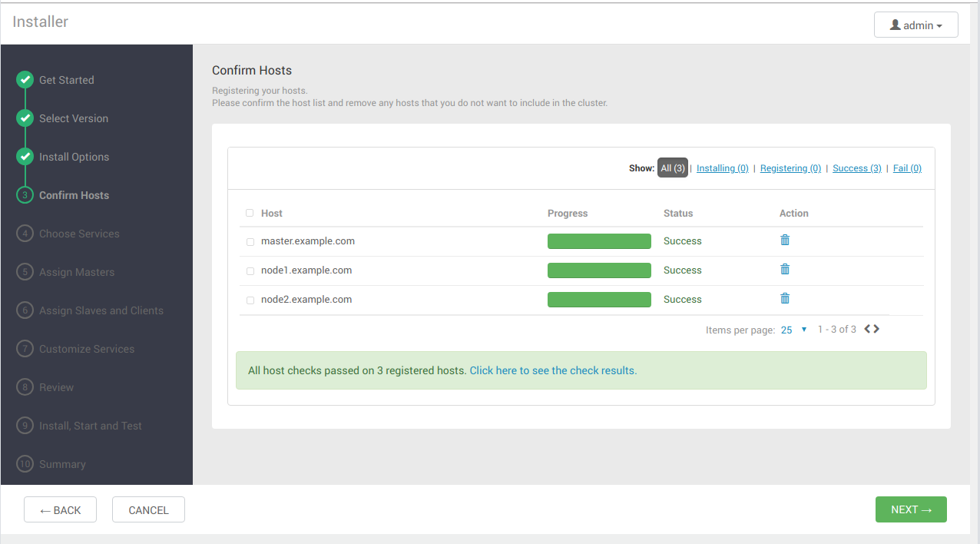This screenshot has height=544, width=980.
Task: Click step 6 circle icon
Action: [x=25, y=310]
